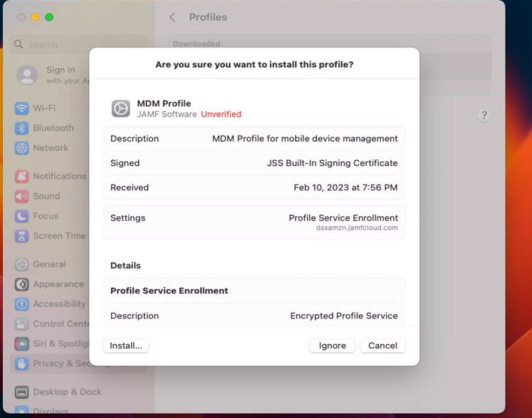Click the Control Center icon
The width and height of the screenshot is (532, 418).
[22, 324]
